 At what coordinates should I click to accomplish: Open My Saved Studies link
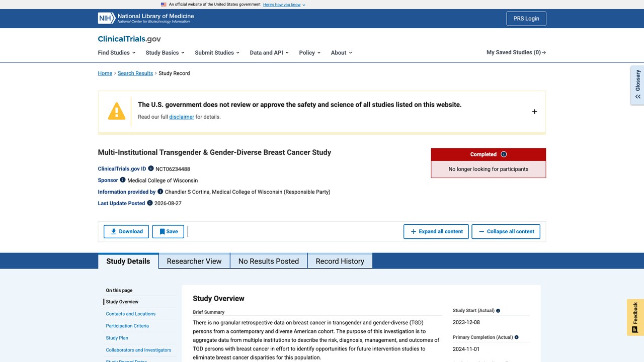pos(516,52)
